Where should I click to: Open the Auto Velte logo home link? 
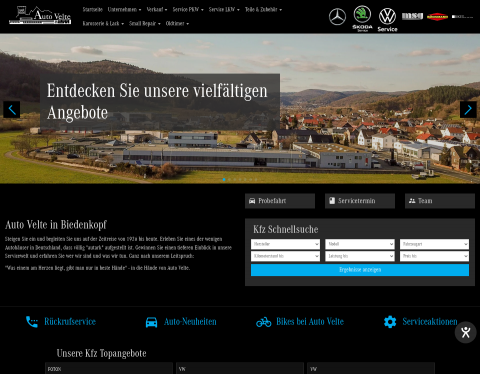coord(40,15)
